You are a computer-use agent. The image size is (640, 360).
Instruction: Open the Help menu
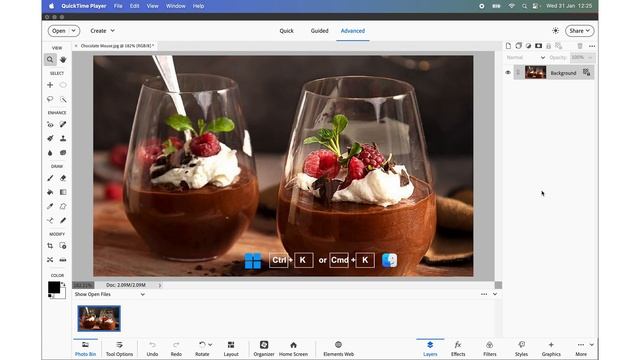(x=198, y=6)
